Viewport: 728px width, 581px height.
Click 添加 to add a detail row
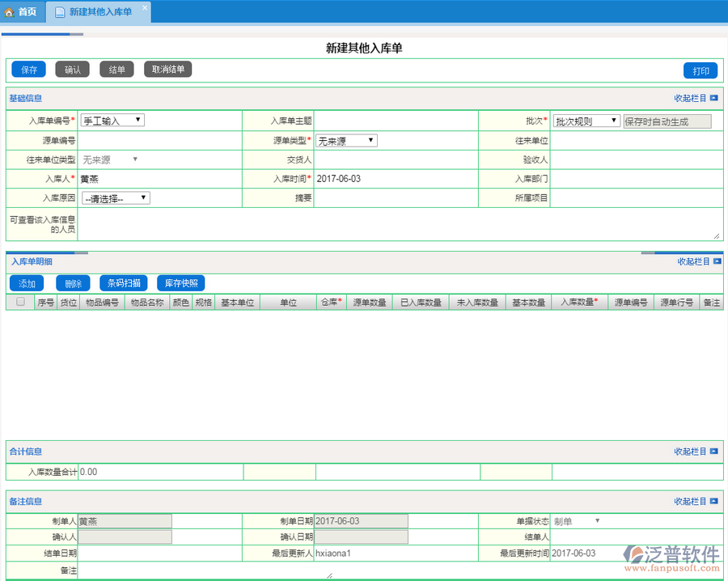coord(28,283)
